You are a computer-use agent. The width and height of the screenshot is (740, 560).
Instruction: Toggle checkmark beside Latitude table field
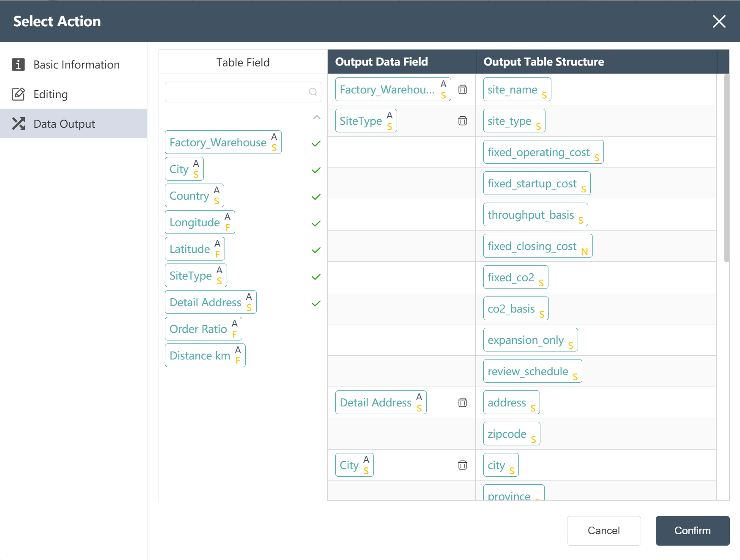(316, 250)
